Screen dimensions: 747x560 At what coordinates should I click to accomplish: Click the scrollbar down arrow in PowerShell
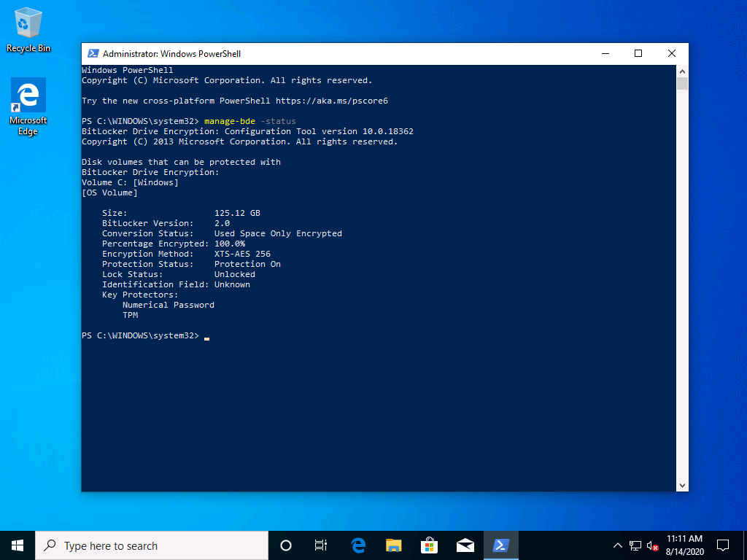[682, 486]
